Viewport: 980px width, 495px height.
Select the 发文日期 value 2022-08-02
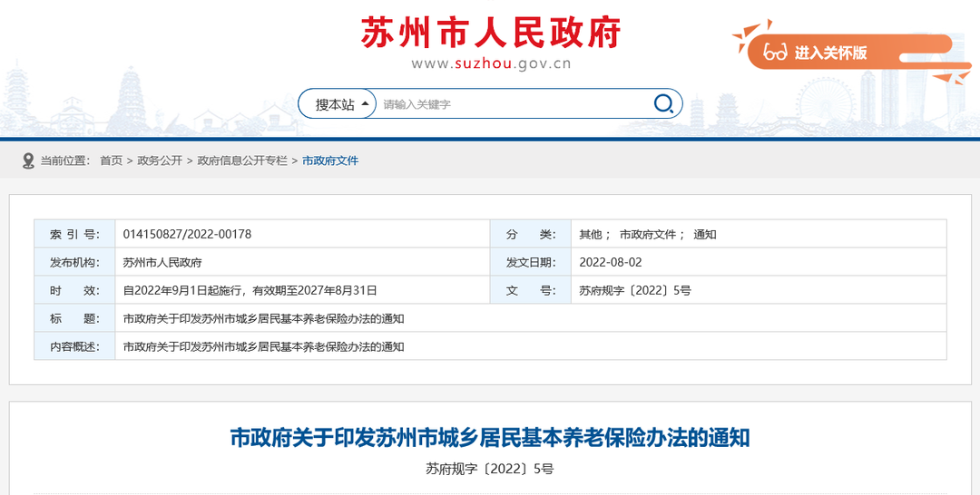coord(610,262)
